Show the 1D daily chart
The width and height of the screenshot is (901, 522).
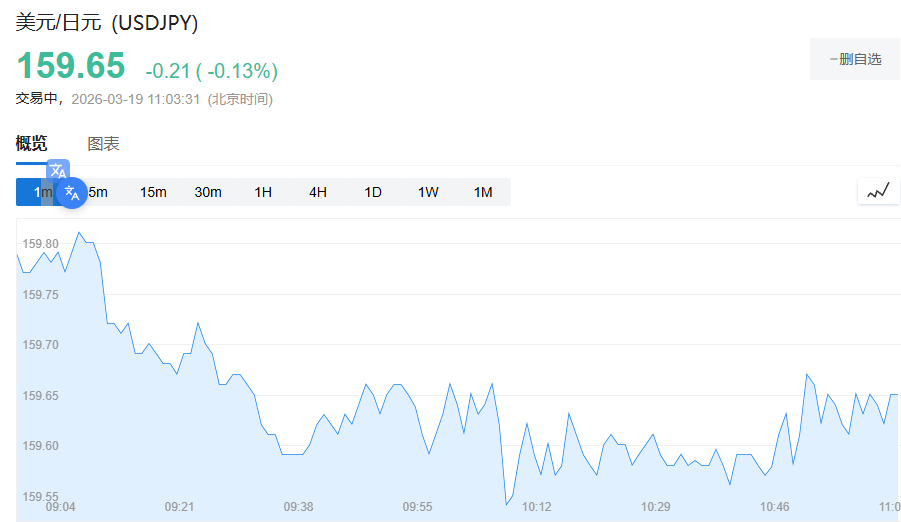[x=373, y=192]
